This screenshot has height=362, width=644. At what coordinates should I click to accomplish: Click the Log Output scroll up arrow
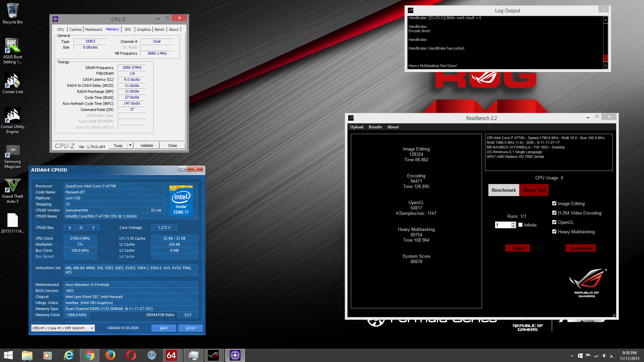pos(605,20)
